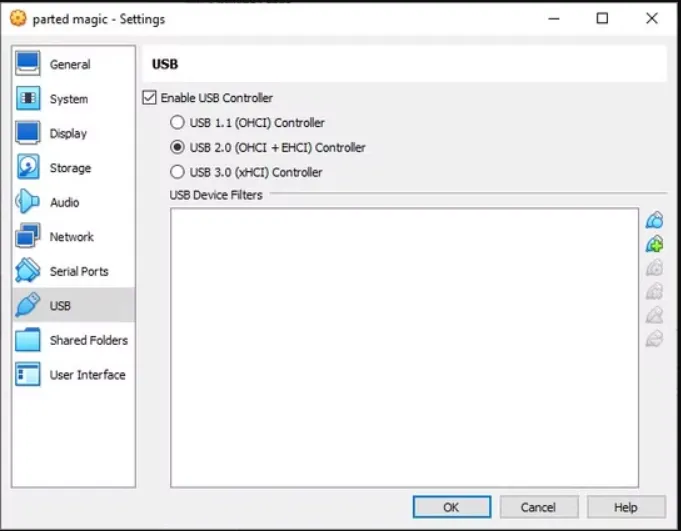Switch to Display settings
The height and width of the screenshot is (531, 681).
68,134
